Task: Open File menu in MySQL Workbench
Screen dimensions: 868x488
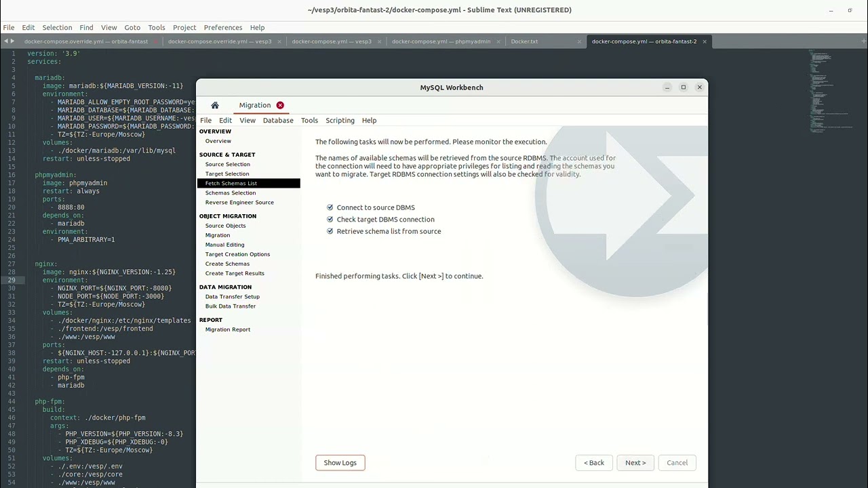Action: [x=205, y=120]
